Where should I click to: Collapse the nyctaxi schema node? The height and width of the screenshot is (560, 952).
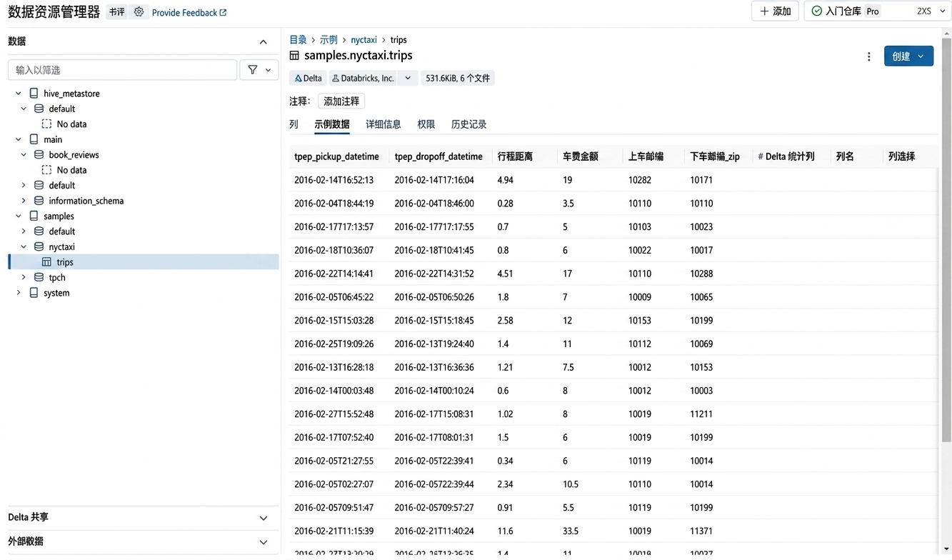tap(24, 246)
